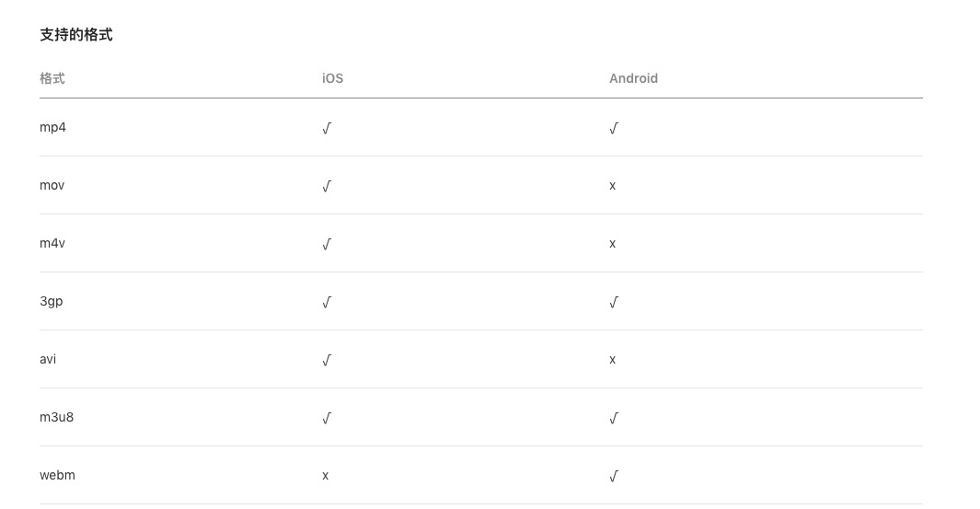The height and width of the screenshot is (509, 980).
Task: Click the 'Android' column header
Action: pos(633,78)
